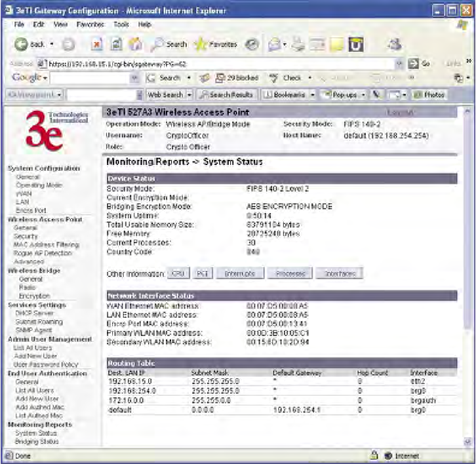Click the red Stop loading icon

point(97,44)
